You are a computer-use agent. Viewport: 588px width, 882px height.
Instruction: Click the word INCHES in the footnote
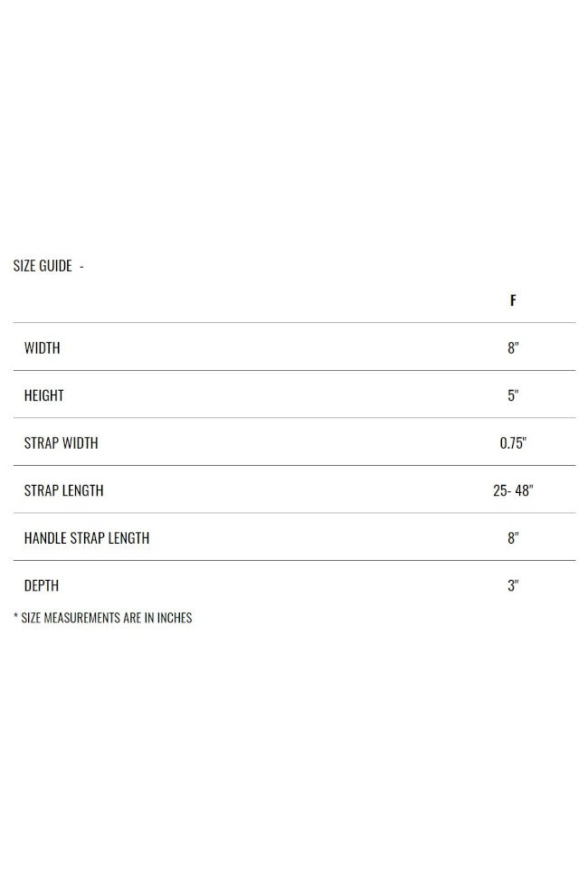175,618
